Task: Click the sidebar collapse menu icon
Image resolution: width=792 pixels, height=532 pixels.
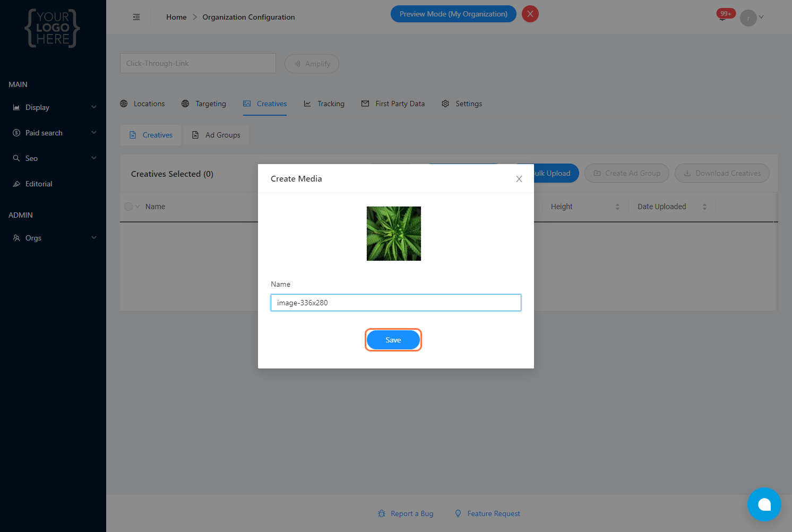Action: (x=136, y=17)
